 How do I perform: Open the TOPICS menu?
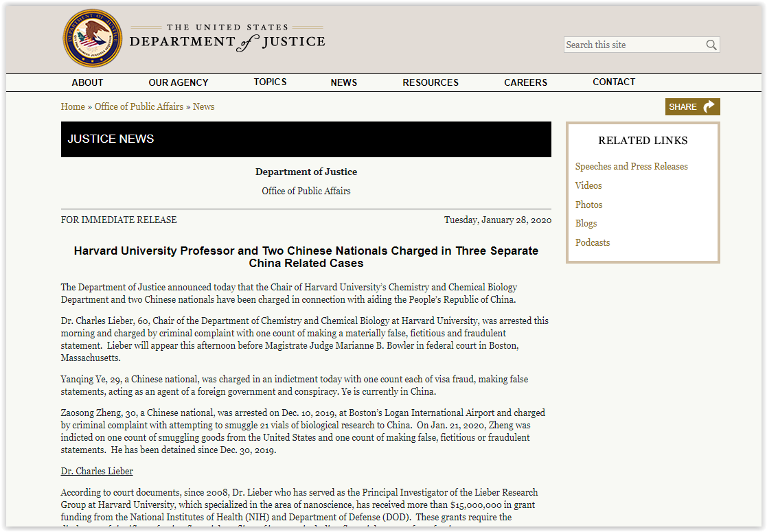270,82
